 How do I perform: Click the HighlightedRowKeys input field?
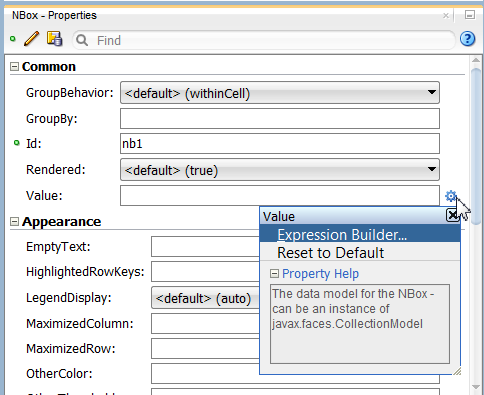coord(206,272)
